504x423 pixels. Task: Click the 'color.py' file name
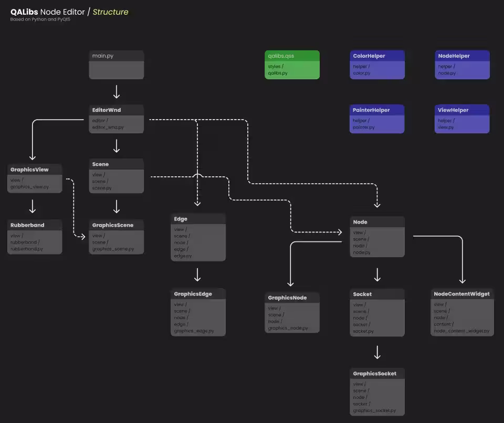(362, 73)
